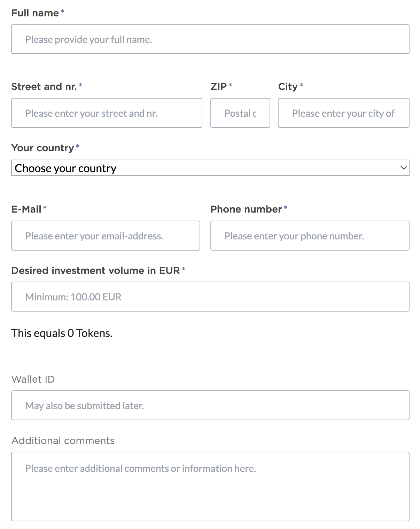This screenshot has height=529, width=420.
Task: Click the This equals 0 Tokens text
Action: [62, 333]
